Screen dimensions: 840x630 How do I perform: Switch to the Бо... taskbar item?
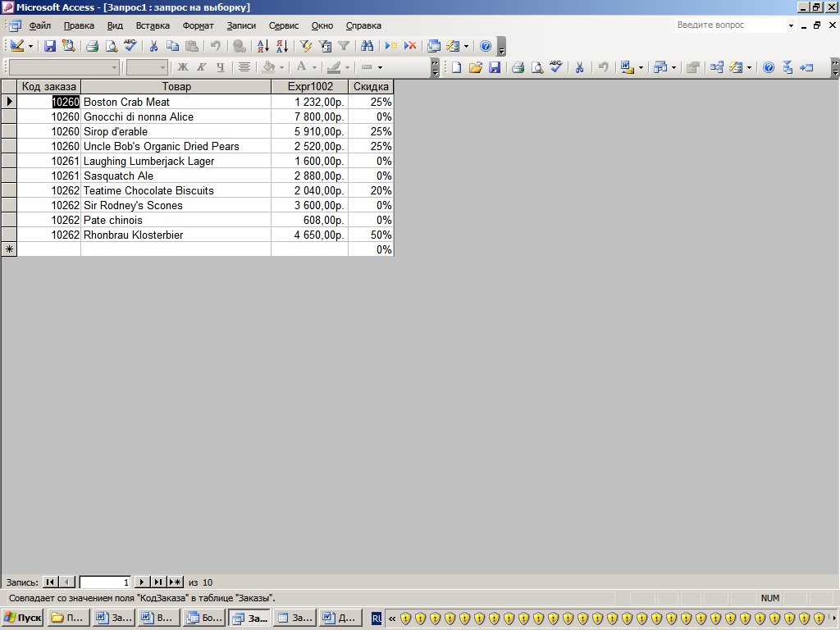coord(203,618)
